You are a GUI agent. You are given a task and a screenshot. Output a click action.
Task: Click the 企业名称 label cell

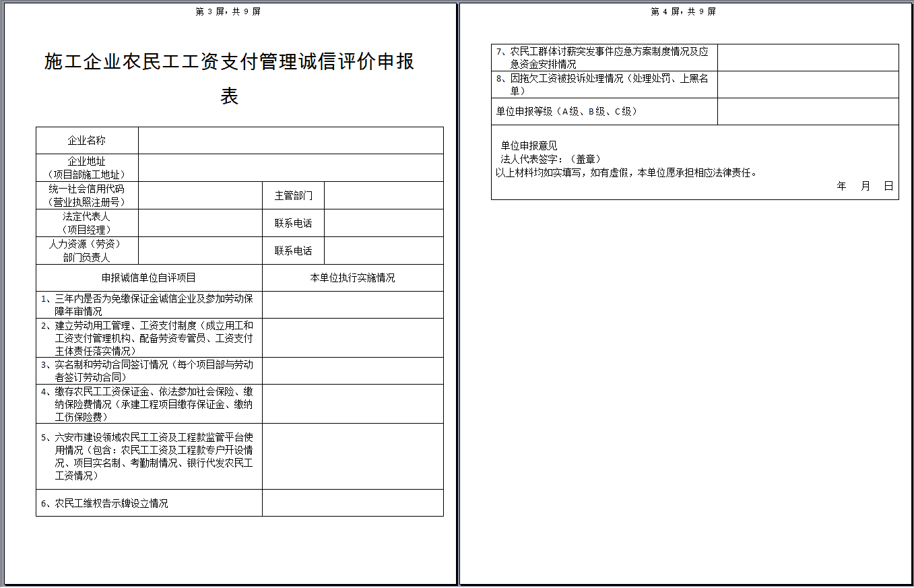88,141
